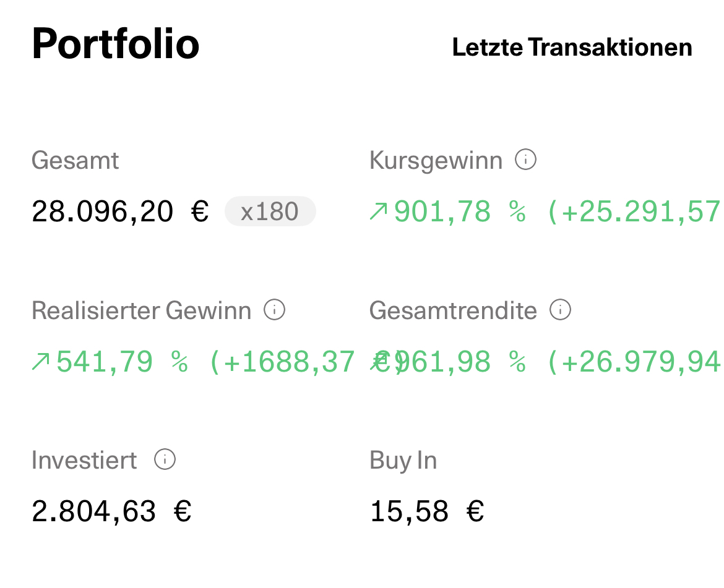
Task: Show info for Realisierter Gewinn
Action: (x=274, y=310)
